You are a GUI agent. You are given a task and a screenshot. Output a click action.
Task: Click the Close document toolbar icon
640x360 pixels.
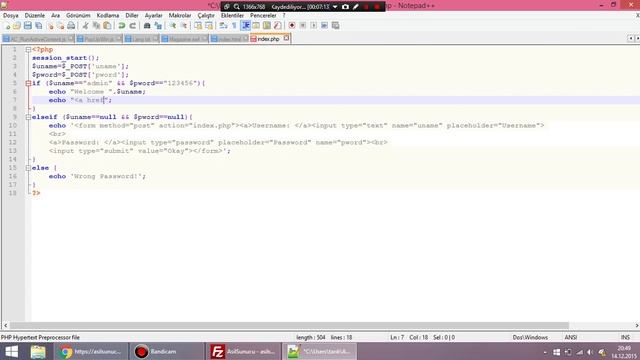50,26
